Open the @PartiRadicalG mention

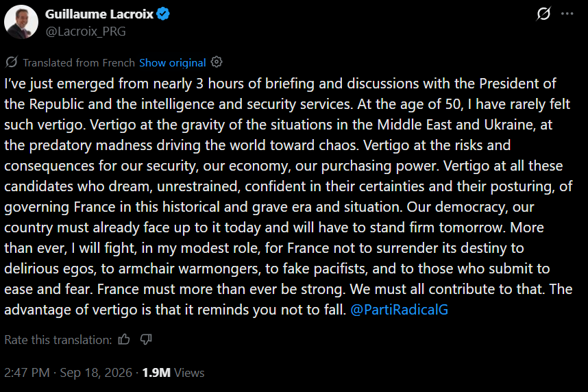coord(399,310)
